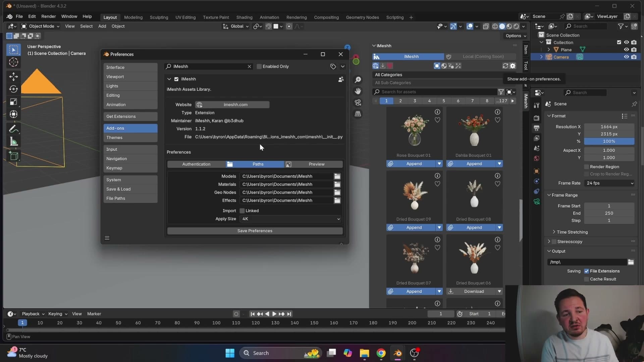Browse output folder next to /tmp\
This screenshot has height=362, width=644.
point(631,262)
